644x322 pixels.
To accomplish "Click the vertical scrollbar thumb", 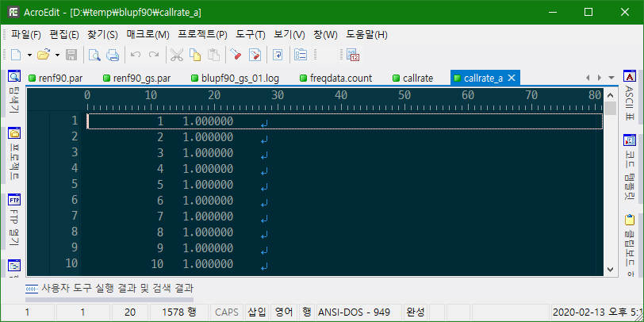I will click(611, 108).
